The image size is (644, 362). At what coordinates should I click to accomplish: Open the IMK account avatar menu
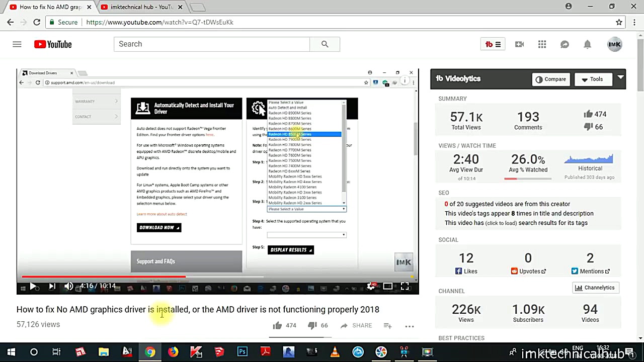click(614, 44)
